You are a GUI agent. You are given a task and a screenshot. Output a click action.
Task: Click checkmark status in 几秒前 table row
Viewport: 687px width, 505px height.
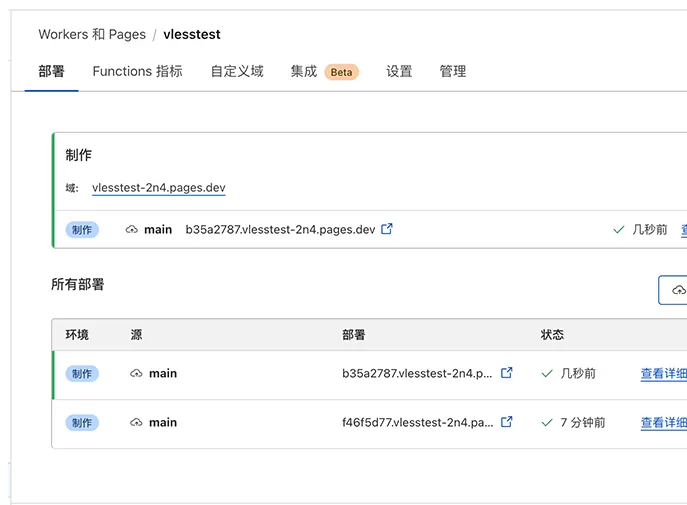[547, 374]
